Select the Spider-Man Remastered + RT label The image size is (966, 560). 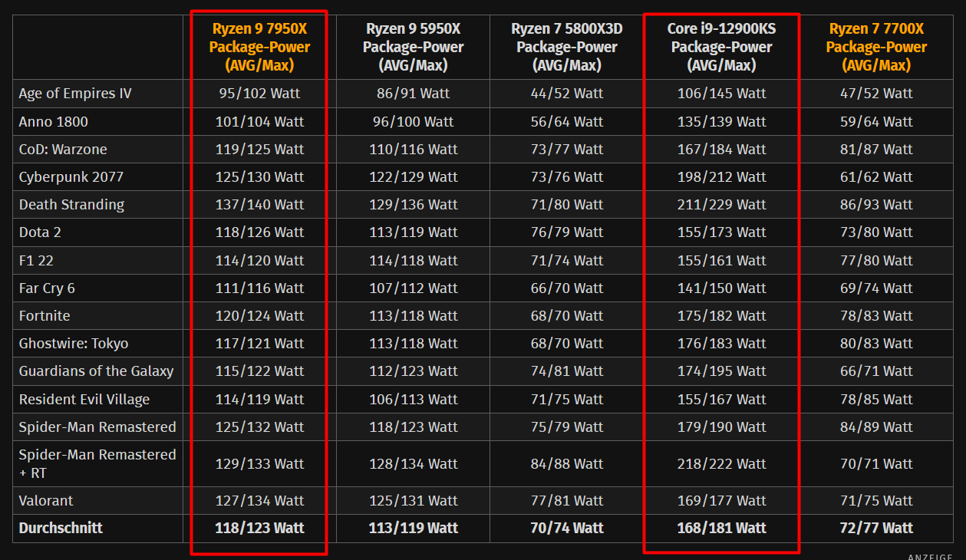coord(97,463)
